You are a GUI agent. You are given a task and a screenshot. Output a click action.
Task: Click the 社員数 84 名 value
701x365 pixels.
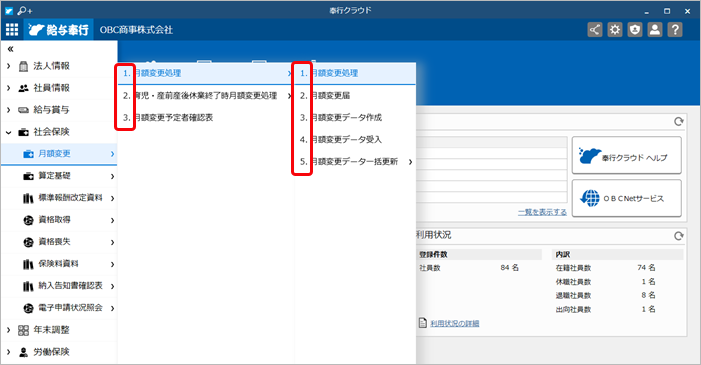[510, 267]
